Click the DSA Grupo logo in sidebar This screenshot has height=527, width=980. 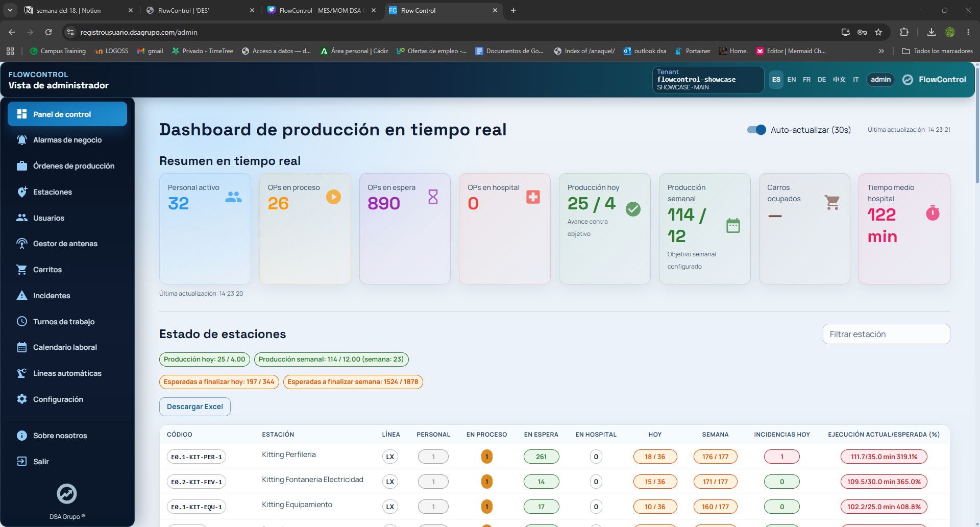coord(67,494)
